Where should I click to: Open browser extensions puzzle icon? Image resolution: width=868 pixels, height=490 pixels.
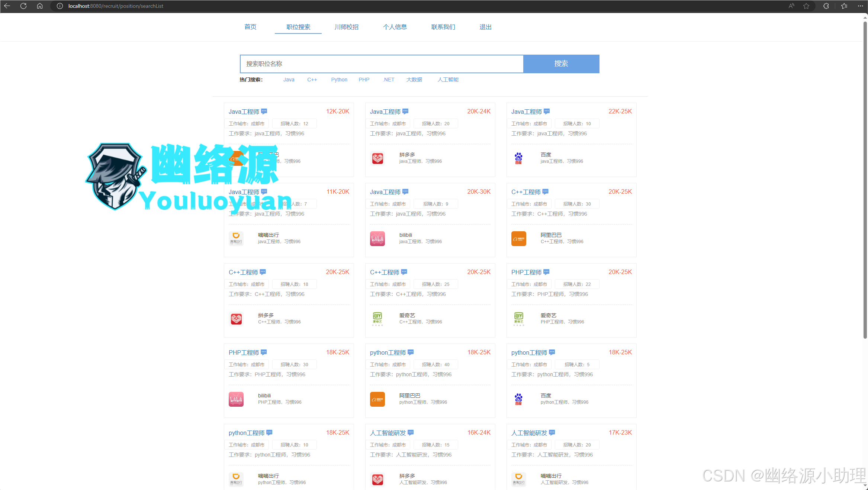(x=826, y=6)
